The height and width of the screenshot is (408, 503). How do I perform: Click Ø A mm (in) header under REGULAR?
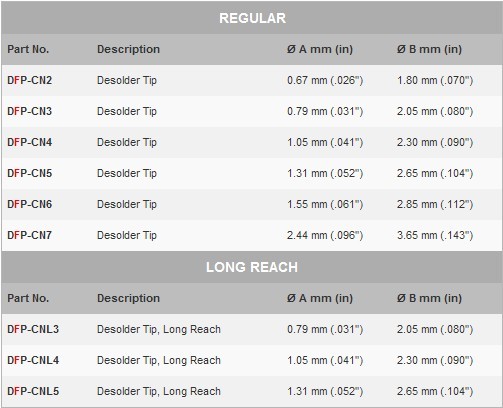(320, 49)
